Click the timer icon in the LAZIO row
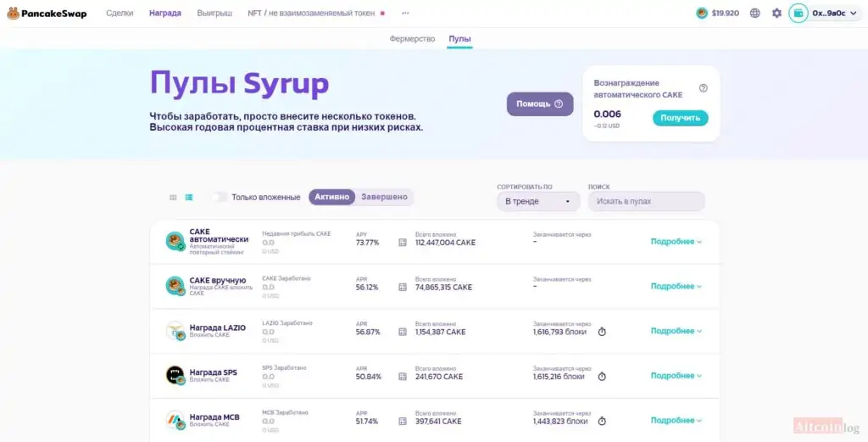The image size is (868, 442). pyautogui.click(x=602, y=332)
